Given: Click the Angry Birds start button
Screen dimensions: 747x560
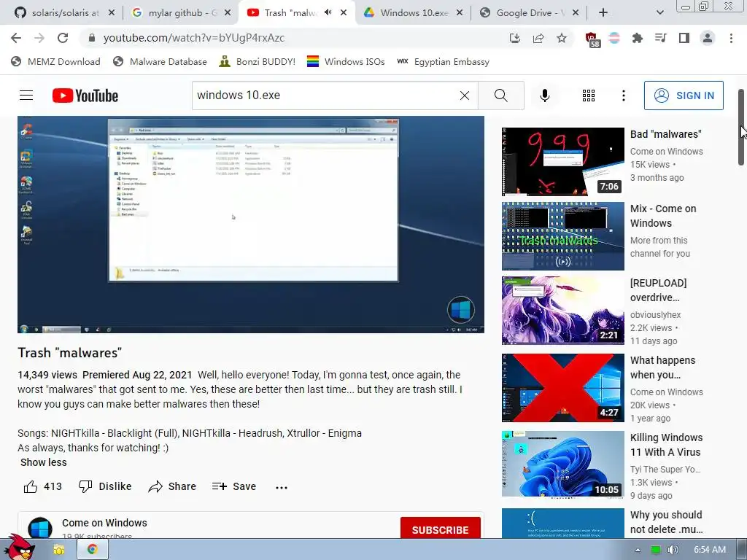Looking at the screenshot, I should pyautogui.click(x=19, y=548).
